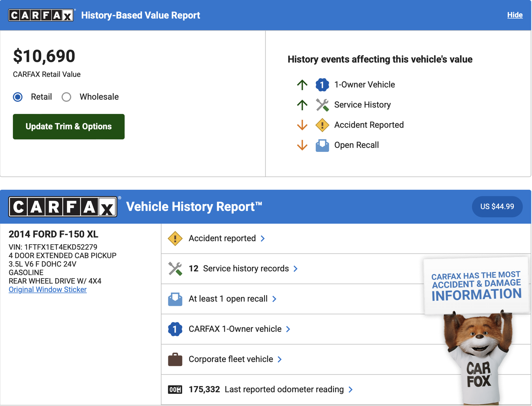Hide the History-Based Value Report
Screen dimensions: 532x406
point(514,15)
